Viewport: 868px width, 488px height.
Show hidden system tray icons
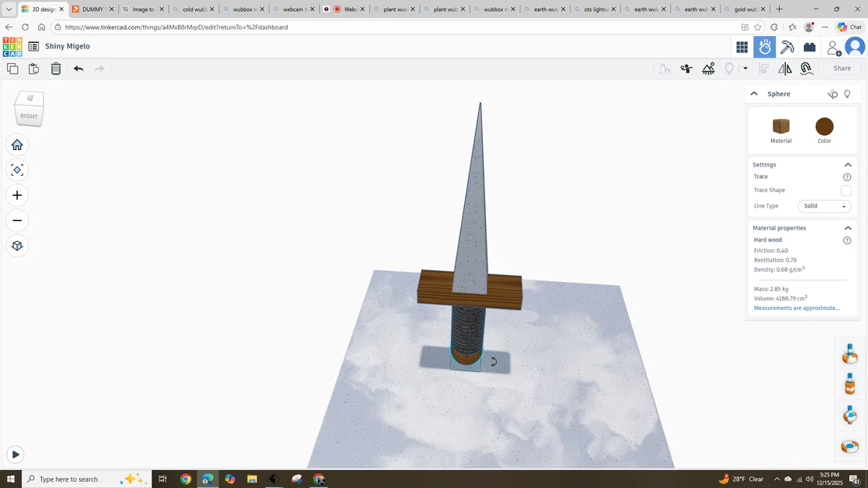(777, 479)
